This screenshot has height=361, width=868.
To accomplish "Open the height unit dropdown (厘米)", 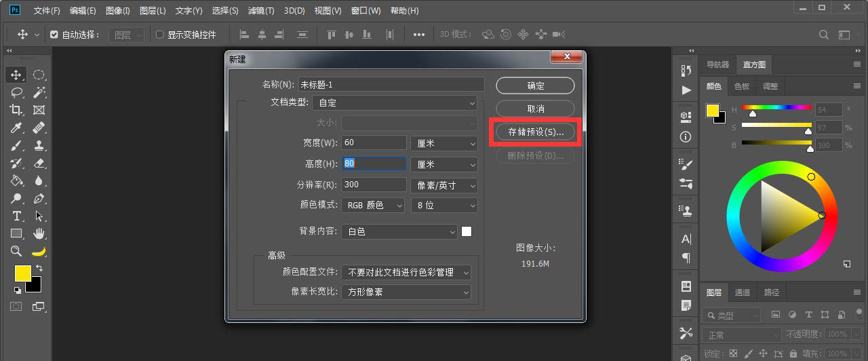I will [x=444, y=164].
